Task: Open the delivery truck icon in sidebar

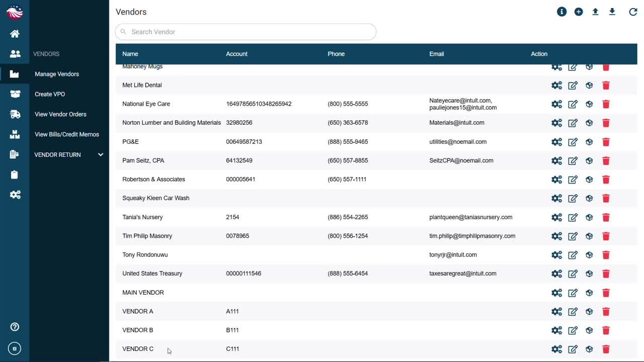Action: 15,114
